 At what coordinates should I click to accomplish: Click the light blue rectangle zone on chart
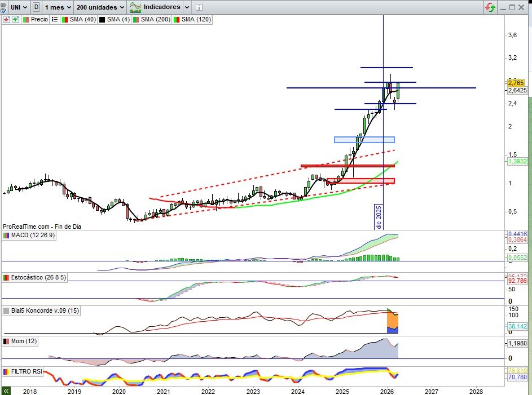364,140
